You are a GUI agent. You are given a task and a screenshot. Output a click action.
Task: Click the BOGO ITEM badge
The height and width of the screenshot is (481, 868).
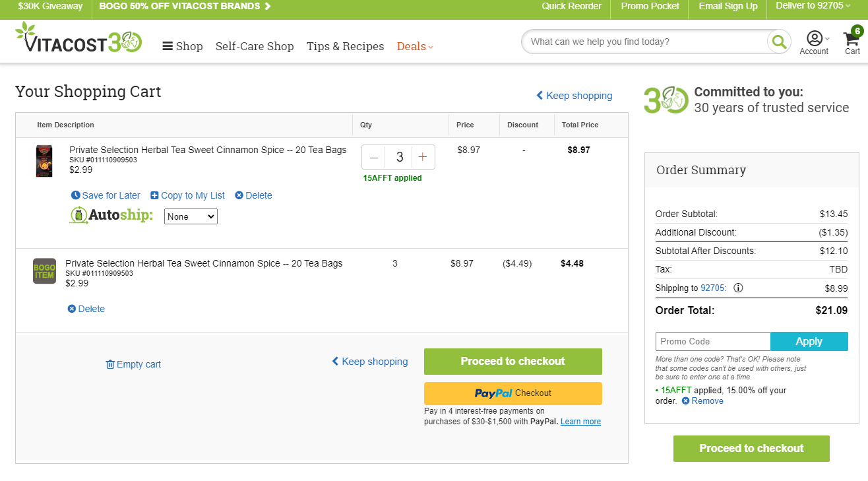coord(45,271)
